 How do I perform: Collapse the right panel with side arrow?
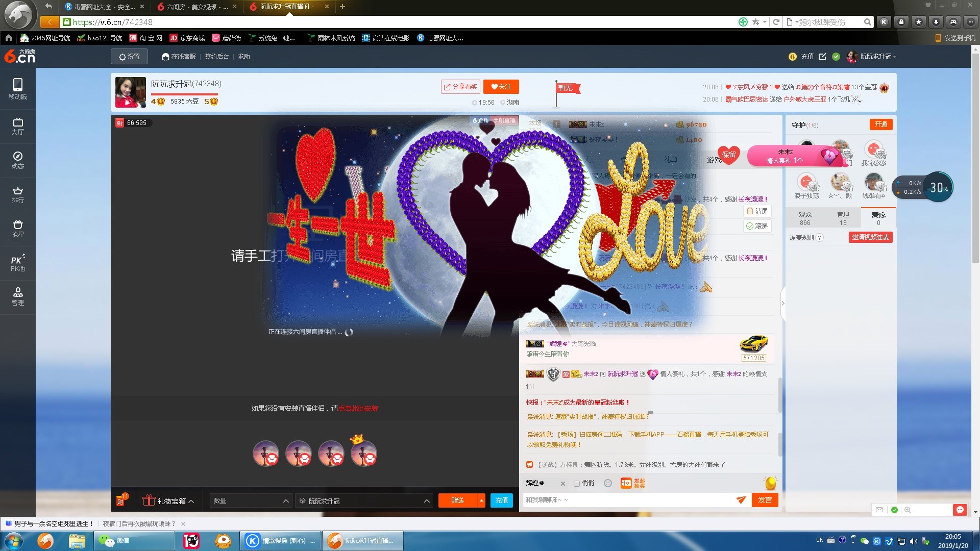783,303
